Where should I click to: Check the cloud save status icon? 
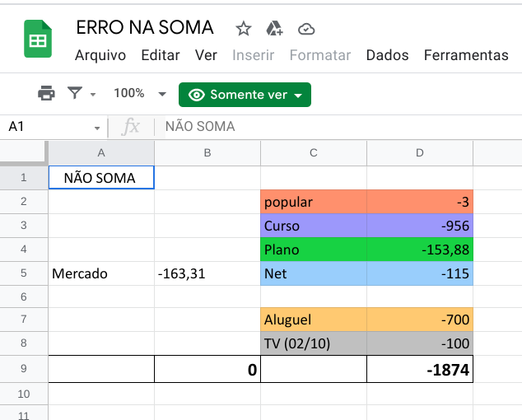(306, 29)
